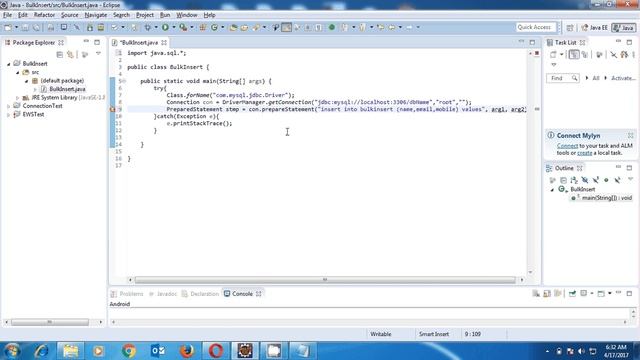The width and height of the screenshot is (640, 360).
Task: Maximize the editor area
Action: [x=532, y=42]
